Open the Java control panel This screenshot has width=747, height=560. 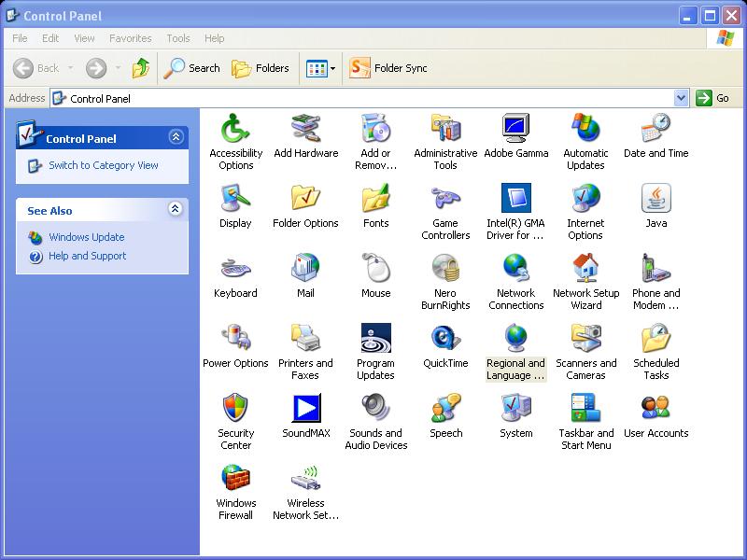[x=656, y=205]
